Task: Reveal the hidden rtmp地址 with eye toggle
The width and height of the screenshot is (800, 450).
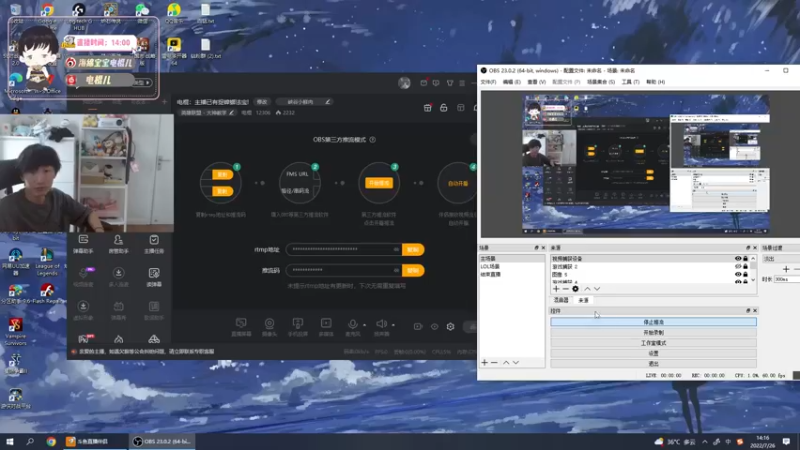Action: tap(396, 249)
